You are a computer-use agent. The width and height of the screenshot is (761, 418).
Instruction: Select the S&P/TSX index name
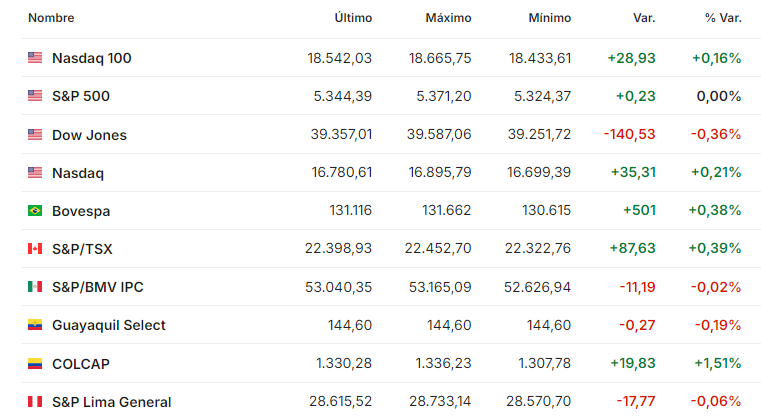pyautogui.click(x=82, y=249)
